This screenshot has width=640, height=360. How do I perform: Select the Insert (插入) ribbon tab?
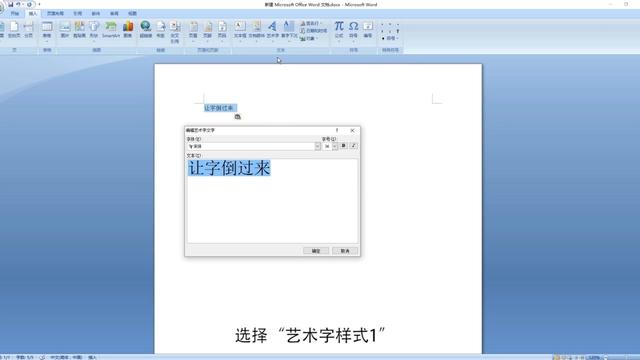[33, 13]
